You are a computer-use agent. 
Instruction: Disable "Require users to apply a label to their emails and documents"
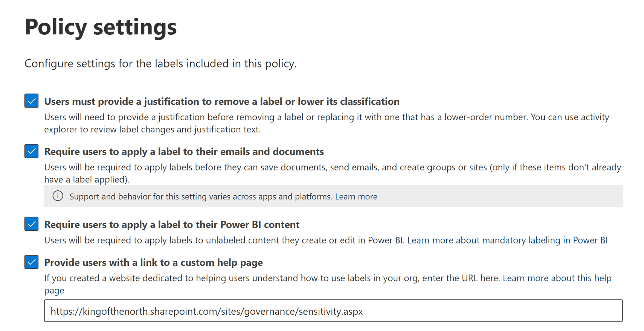(31, 151)
